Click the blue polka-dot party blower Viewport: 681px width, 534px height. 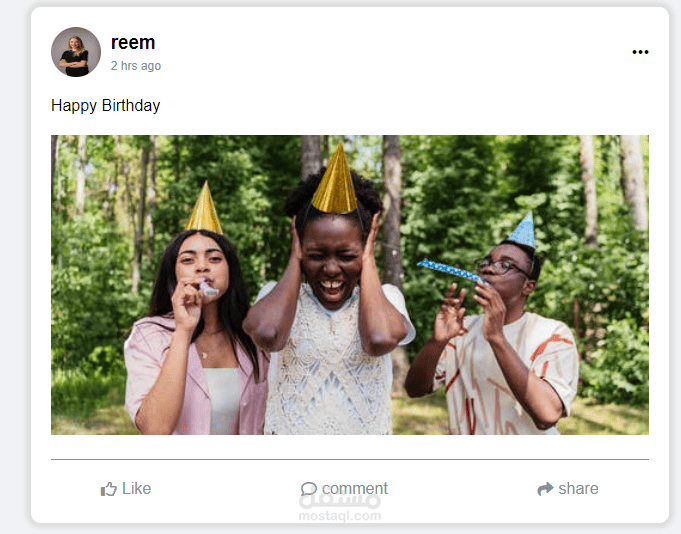click(450, 271)
